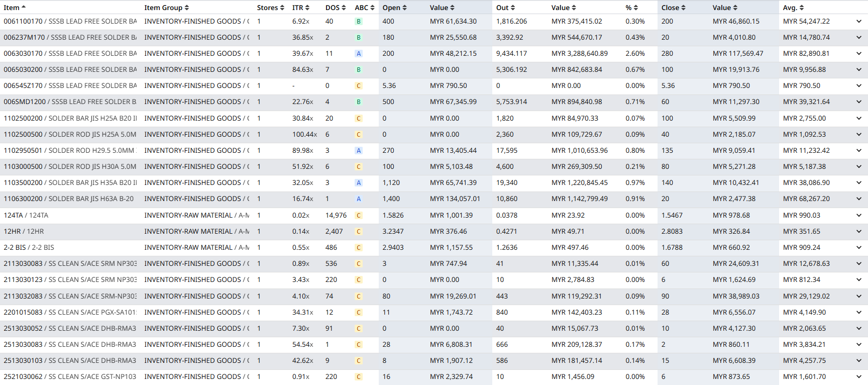Sort by Out quantity column header
This screenshot has height=385, width=868.
[x=505, y=8]
